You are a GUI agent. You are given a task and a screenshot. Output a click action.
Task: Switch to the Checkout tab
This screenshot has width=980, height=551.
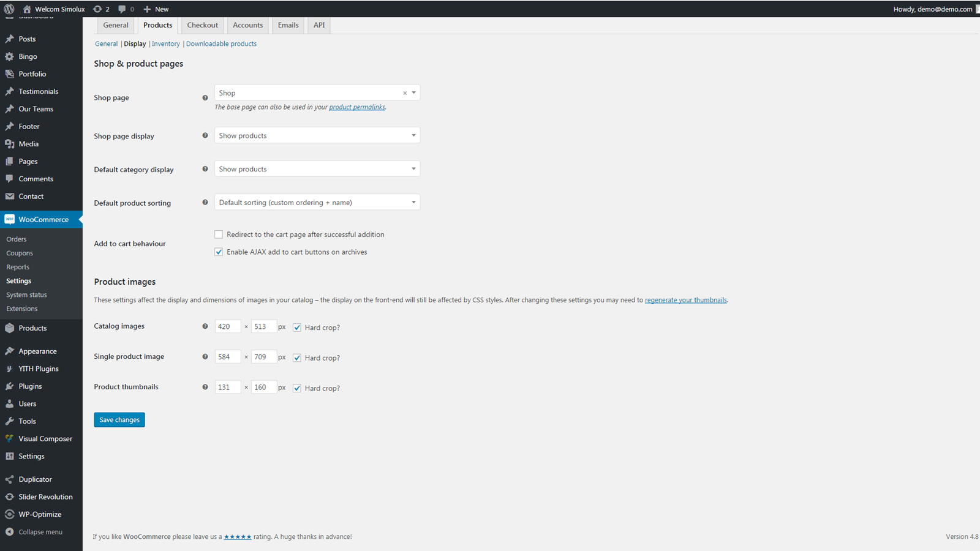click(x=202, y=25)
